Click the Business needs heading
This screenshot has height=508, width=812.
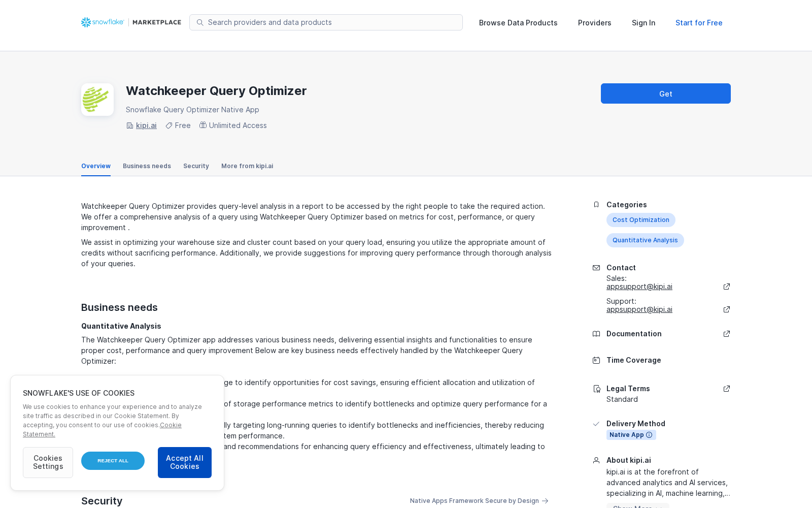click(x=119, y=307)
